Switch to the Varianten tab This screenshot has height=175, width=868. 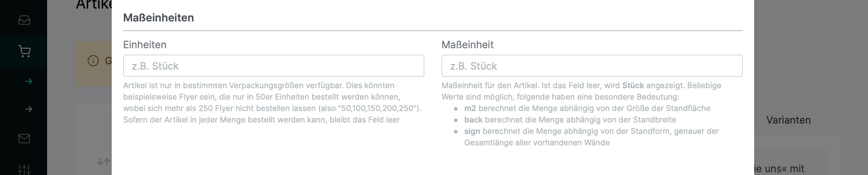coord(788,120)
